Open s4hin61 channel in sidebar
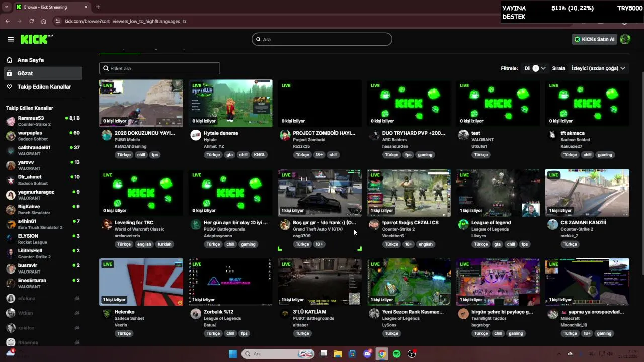 pos(43,224)
